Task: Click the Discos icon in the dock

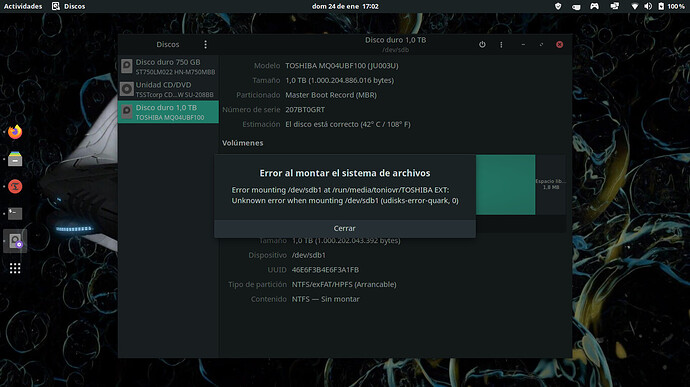Action: tap(15, 241)
